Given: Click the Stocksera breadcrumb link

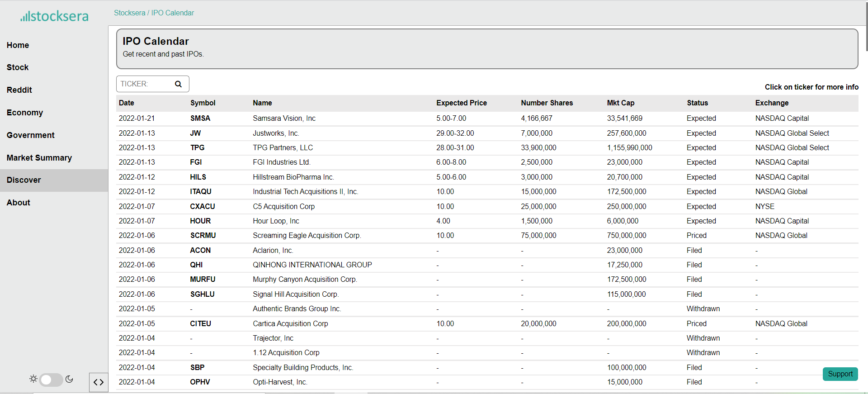Looking at the screenshot, I should [129, 13].
